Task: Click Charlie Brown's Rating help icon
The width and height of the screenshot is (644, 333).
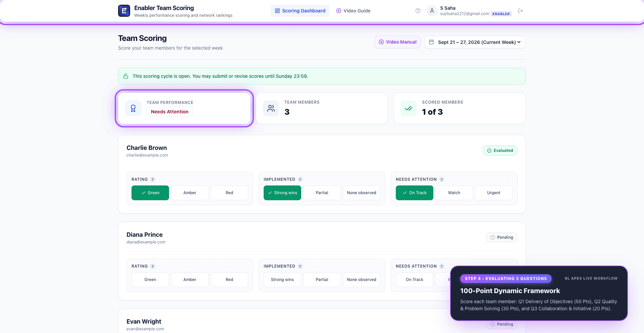Action: coord(153,179)
